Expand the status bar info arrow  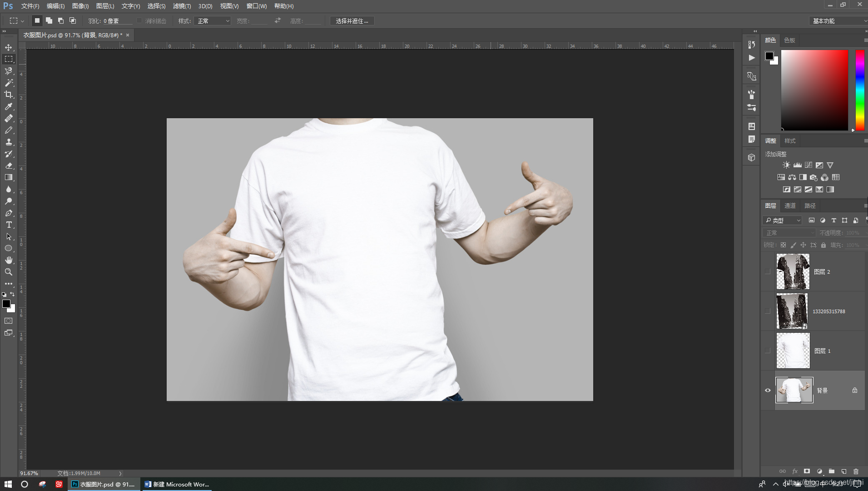tap(120, 473)
